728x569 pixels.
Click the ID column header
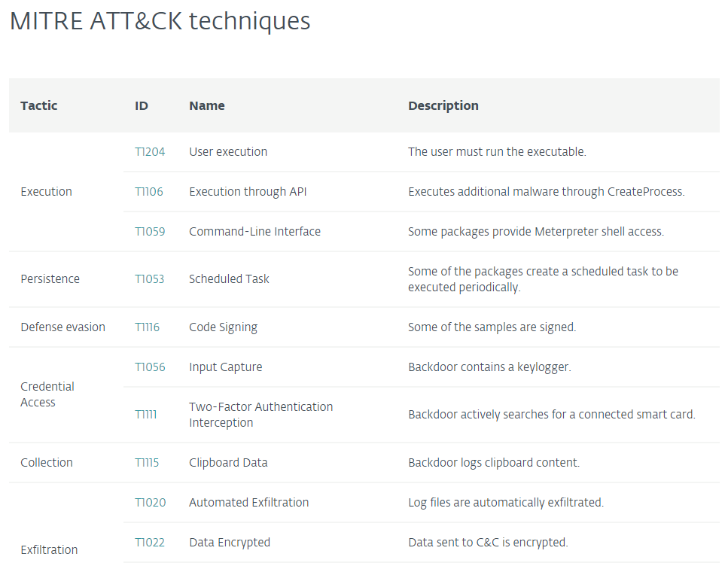[142, 106]
